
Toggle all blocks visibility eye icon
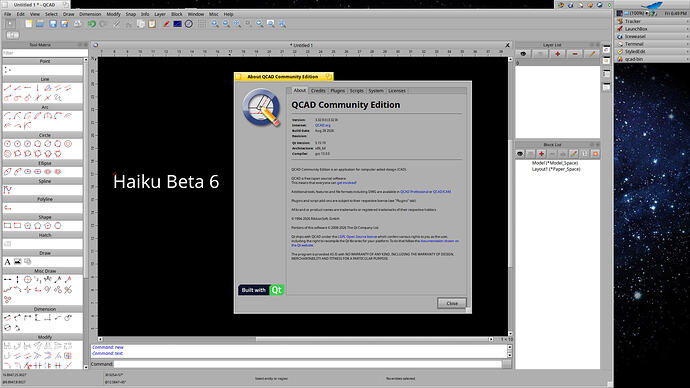[x=520, y=154]
